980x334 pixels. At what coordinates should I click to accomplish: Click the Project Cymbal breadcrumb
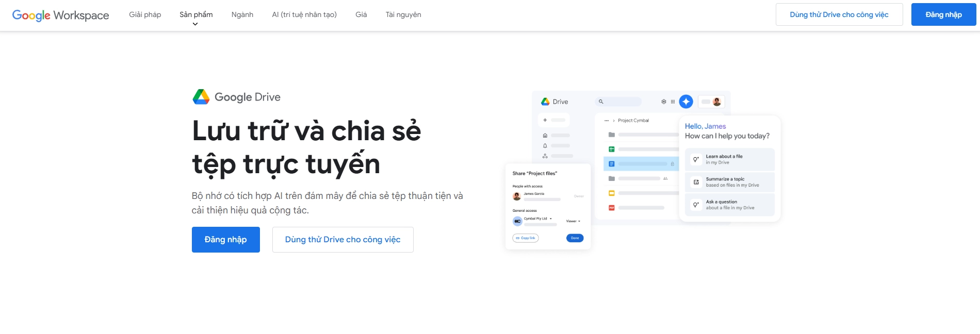tap(633, 121)
